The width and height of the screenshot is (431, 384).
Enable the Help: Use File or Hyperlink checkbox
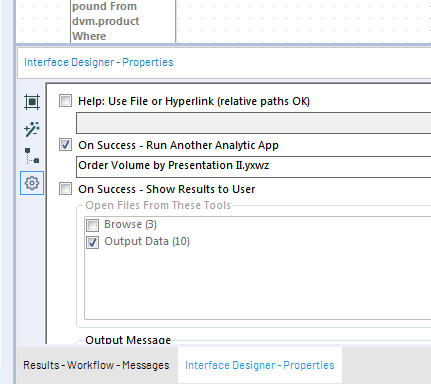coord(65,101)
